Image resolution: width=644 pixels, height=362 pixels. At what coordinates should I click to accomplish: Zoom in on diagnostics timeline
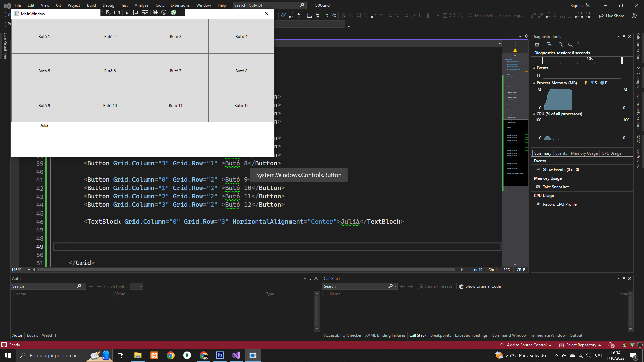pos(561,45)
